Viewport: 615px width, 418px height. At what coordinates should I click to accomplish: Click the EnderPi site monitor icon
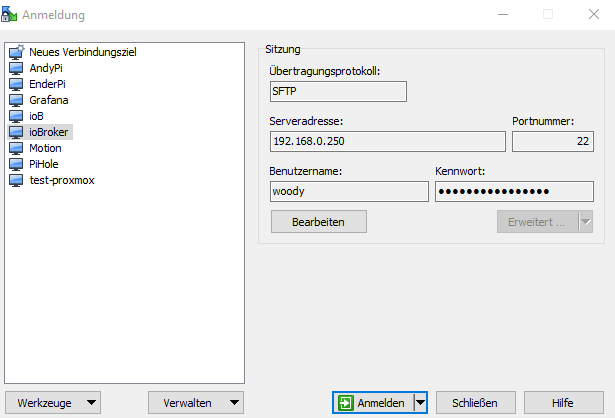16,84
